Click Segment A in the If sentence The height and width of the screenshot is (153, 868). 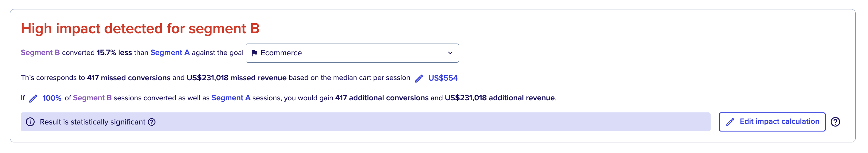(231, 98)
